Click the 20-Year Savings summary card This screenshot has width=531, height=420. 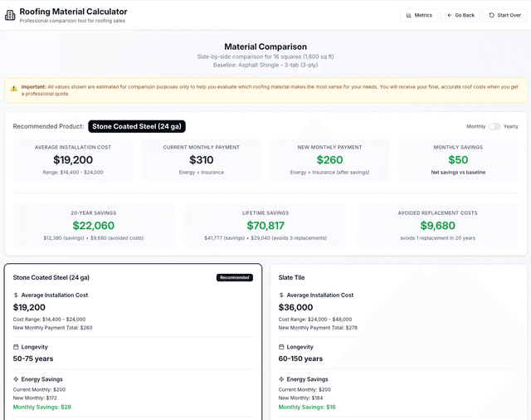(93, 226)
